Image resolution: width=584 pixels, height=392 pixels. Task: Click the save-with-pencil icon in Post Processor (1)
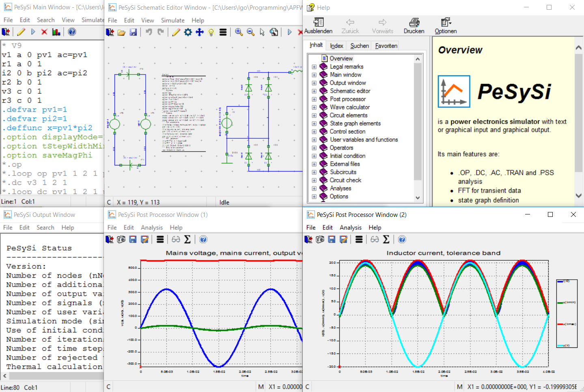point(144,240)
